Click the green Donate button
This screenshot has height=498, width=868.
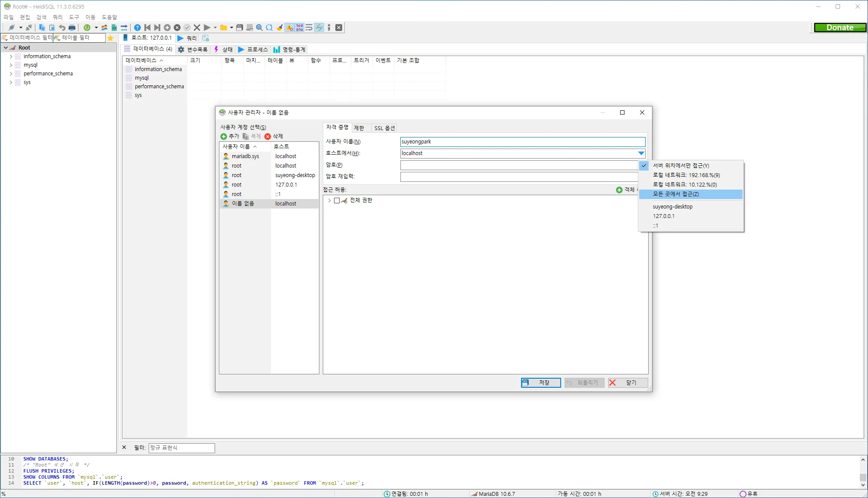point(840,28)
